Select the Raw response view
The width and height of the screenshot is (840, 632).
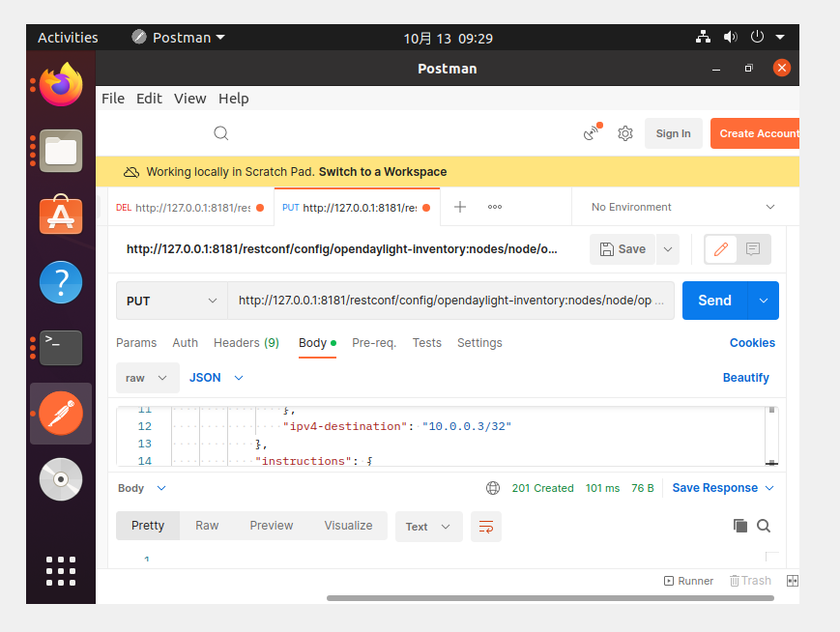coord(207,526)
